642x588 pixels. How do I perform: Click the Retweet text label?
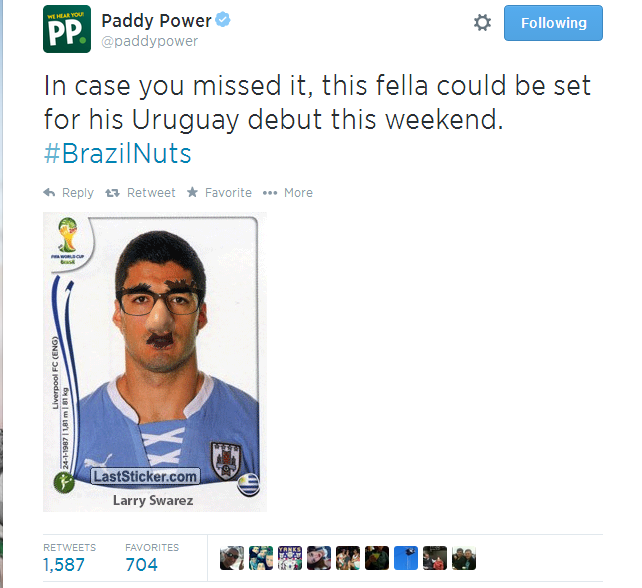151,193
